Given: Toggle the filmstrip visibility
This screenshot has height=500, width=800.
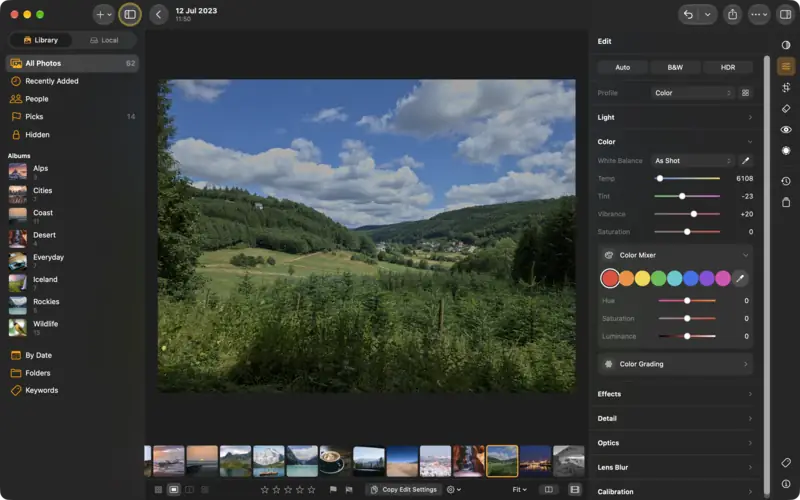Looking at the screenshot, I should click(x=574, y=490).
